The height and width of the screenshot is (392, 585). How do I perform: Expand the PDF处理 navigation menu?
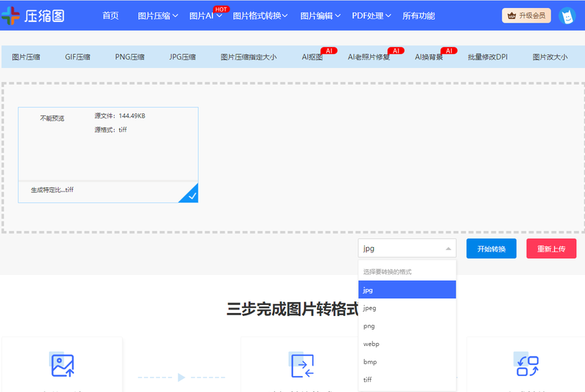click(x=371, y=15)
